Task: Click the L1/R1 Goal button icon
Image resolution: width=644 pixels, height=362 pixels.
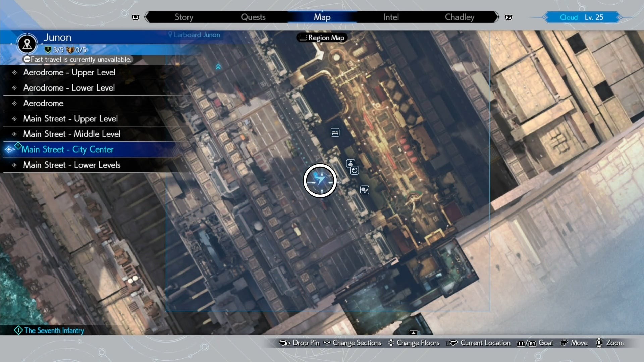Action: point(526,343)
